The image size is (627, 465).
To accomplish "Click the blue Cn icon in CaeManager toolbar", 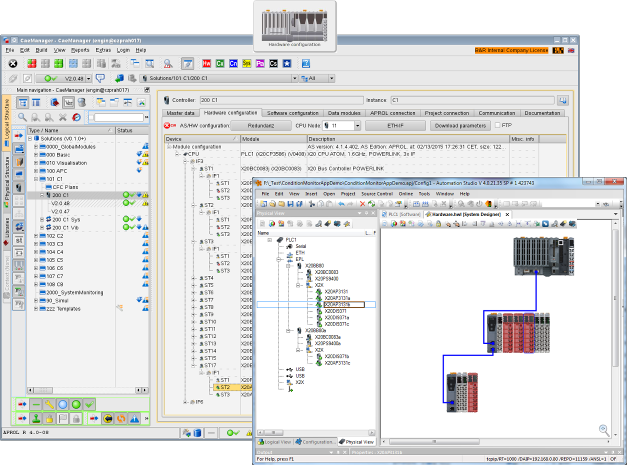I will click(234, 64).
